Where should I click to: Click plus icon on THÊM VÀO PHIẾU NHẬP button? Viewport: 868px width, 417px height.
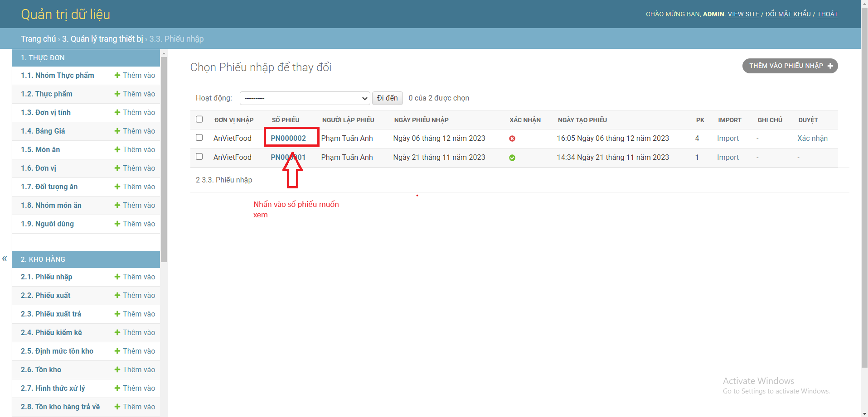pos(831,66)
